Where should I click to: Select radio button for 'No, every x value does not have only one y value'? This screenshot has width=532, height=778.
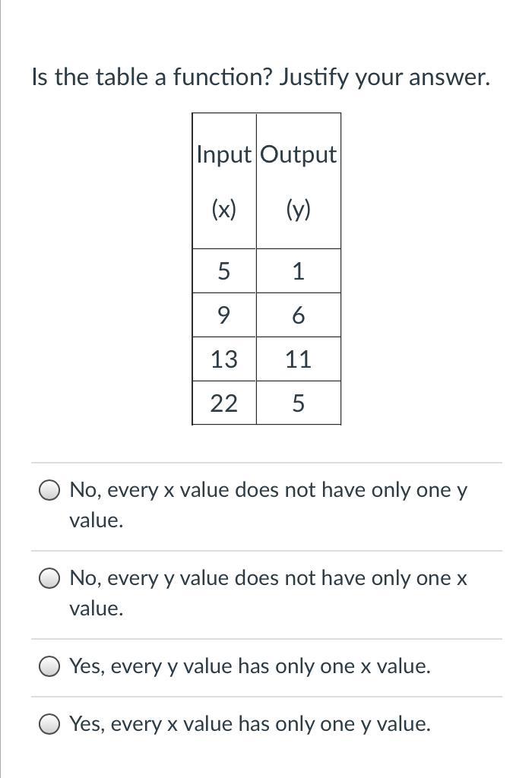pyautogui.click(x=50, y=490)
